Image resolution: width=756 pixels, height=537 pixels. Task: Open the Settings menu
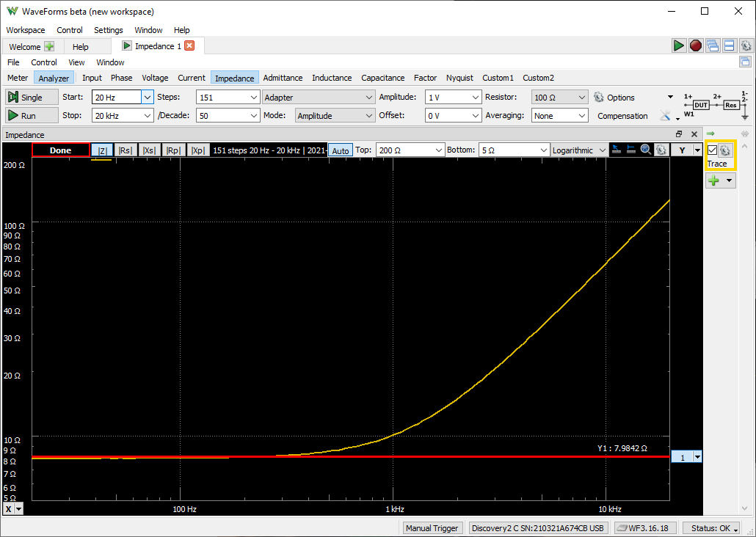(x=108, y=30)
